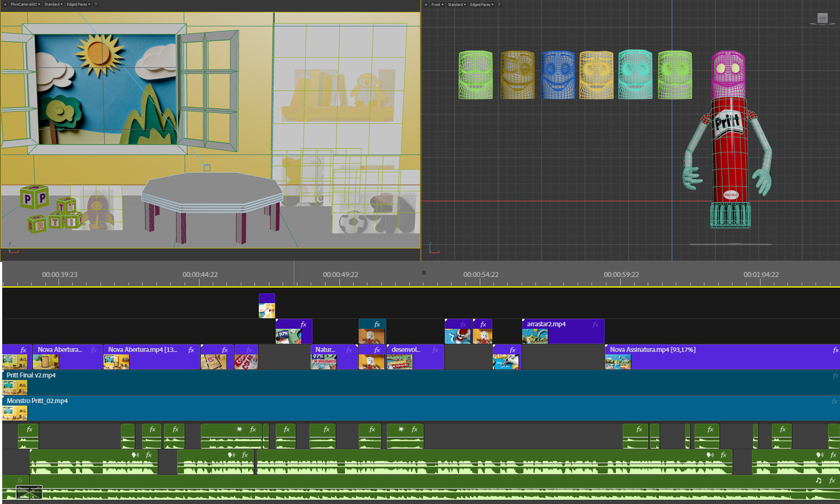Open the plus menu of Front viewport

[x=426, y=5]
